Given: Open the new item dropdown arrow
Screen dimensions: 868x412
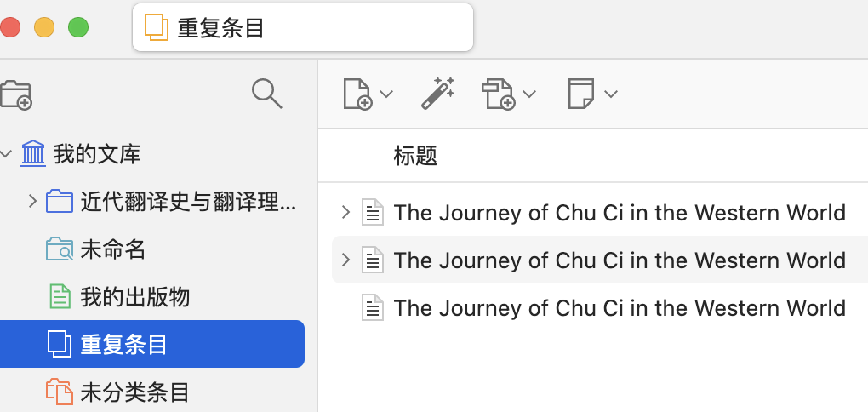Looking at the screenshot, I should [386, 94].
